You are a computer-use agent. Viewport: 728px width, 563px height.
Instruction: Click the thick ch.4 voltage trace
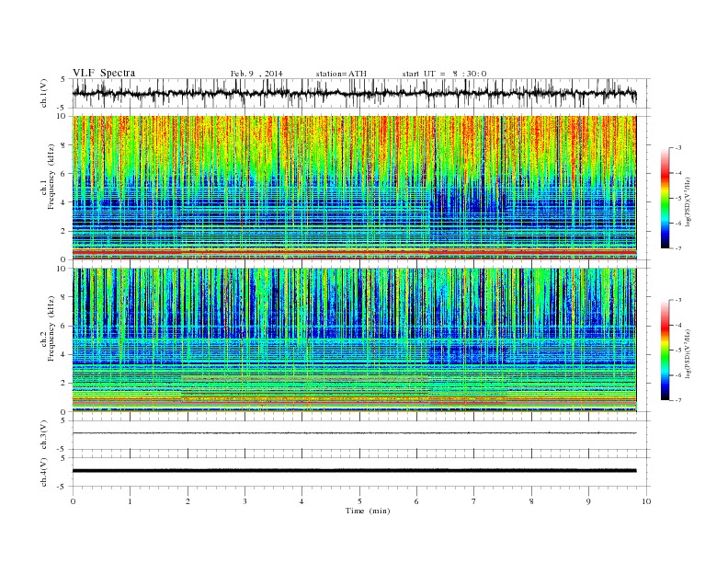354,471
